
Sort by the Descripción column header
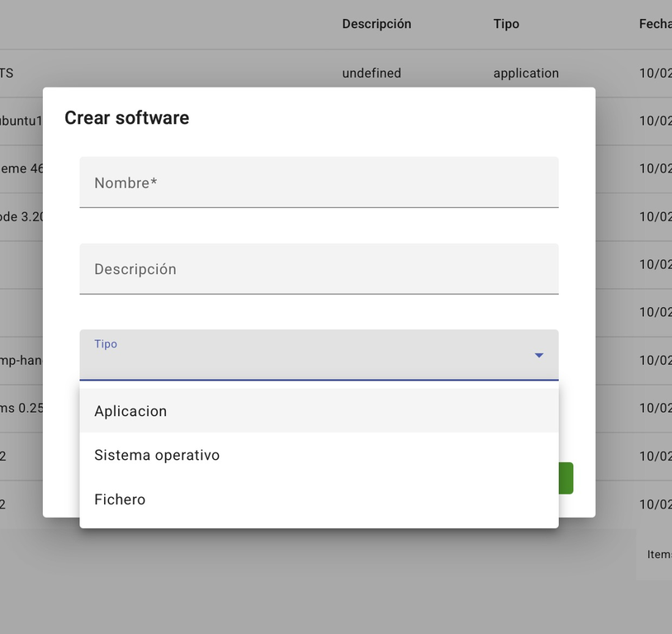point(376,24)
